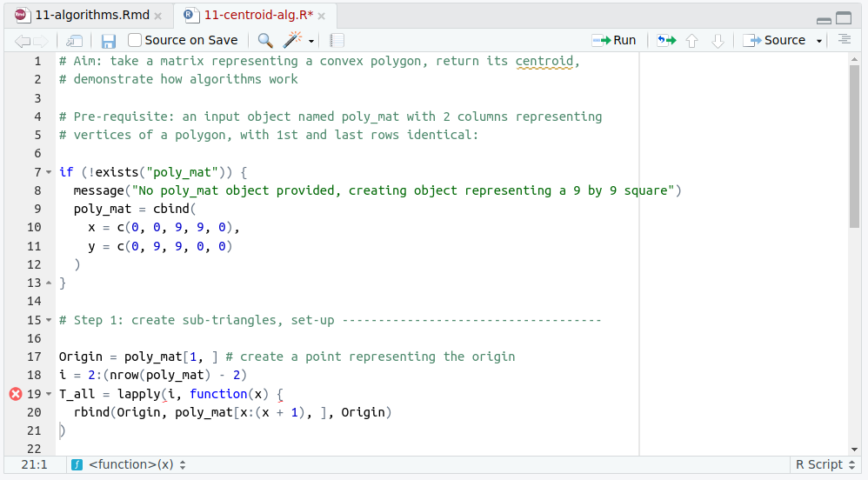Close the 11-centroid-alg.R tab

pos(321,16)
